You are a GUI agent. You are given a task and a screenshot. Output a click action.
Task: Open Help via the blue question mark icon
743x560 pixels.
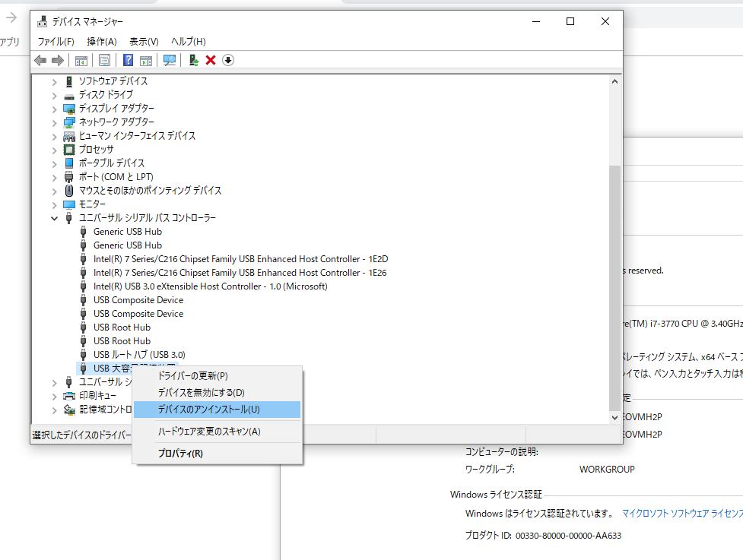coord(127,60)
